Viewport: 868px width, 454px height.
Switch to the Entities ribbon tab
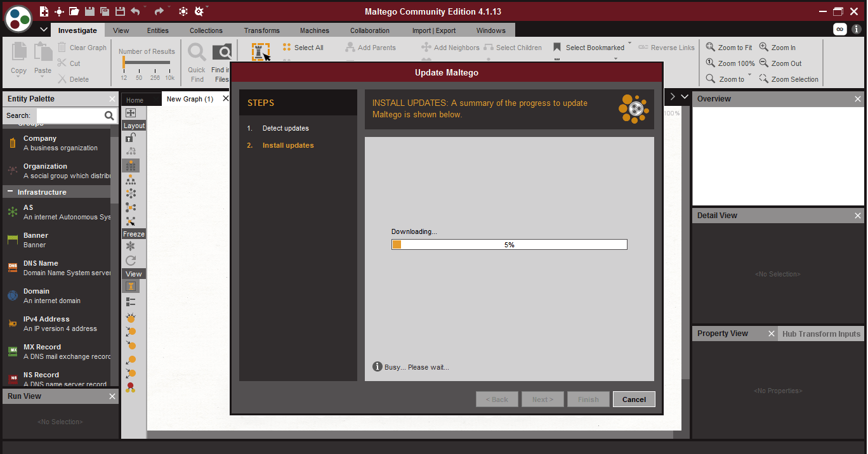coord(158,30)
